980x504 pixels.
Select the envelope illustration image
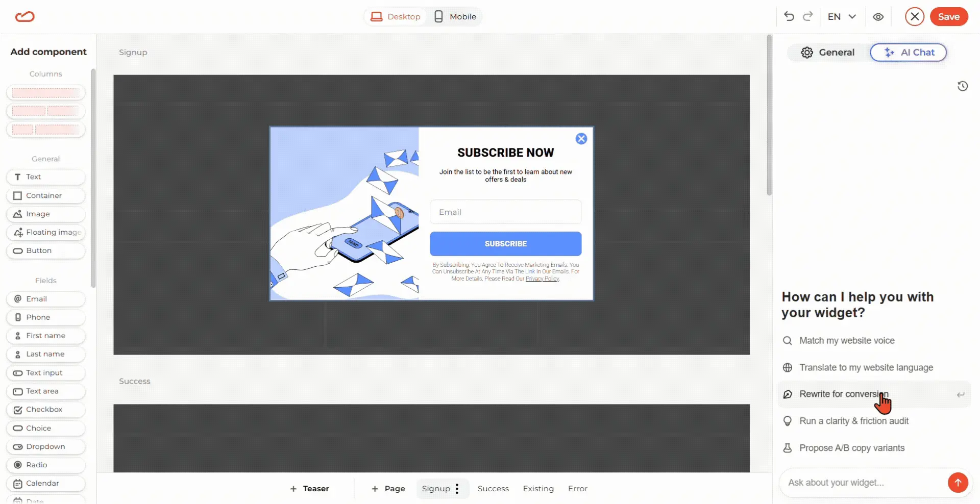pyautogui.click(x=345, y=214)
